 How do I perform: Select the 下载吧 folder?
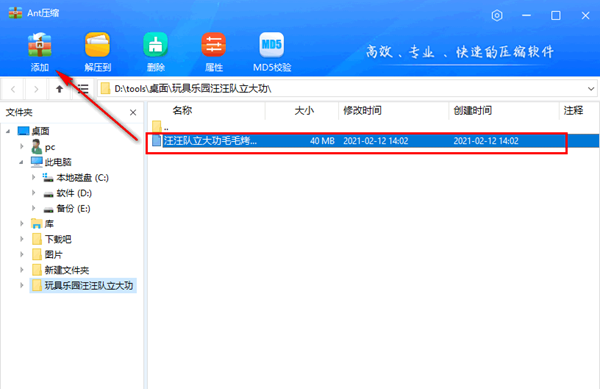pos(52,239)
